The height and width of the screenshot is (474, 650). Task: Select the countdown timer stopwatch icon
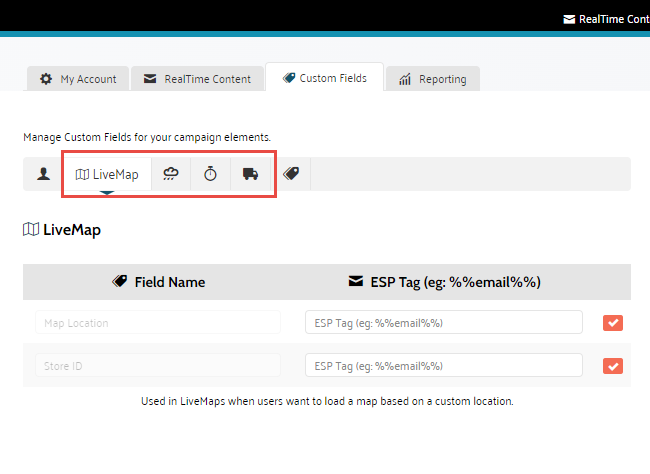[x=211, y=174]
